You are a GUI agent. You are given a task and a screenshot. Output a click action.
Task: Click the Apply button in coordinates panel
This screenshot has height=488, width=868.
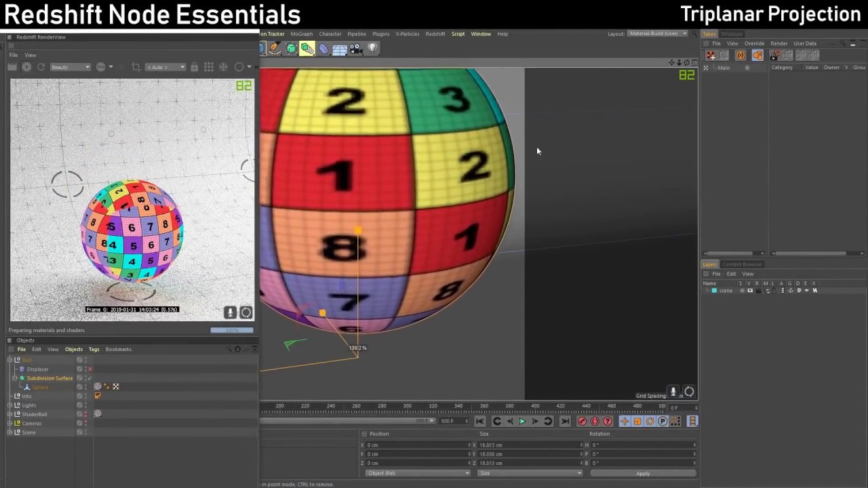[x=643, y=473]
